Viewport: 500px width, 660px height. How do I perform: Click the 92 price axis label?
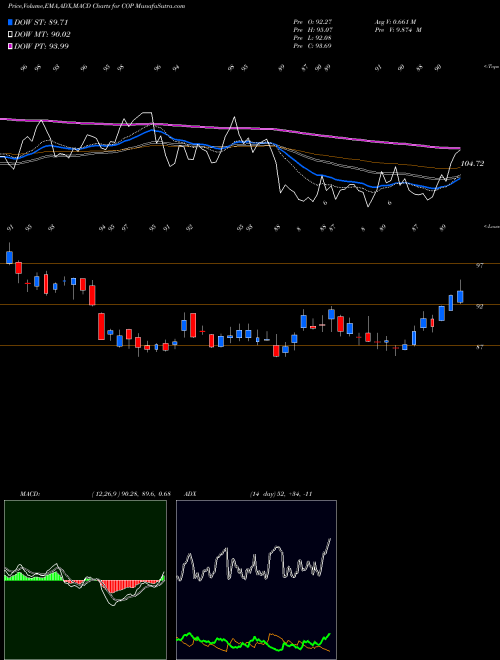coord(479,306)
